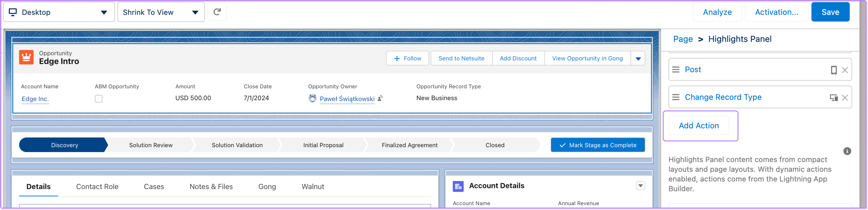The height and width of the screenshot is (210, 868).
Task: Click the mobile device icon on Post row
Action: (x=834, y=70)
